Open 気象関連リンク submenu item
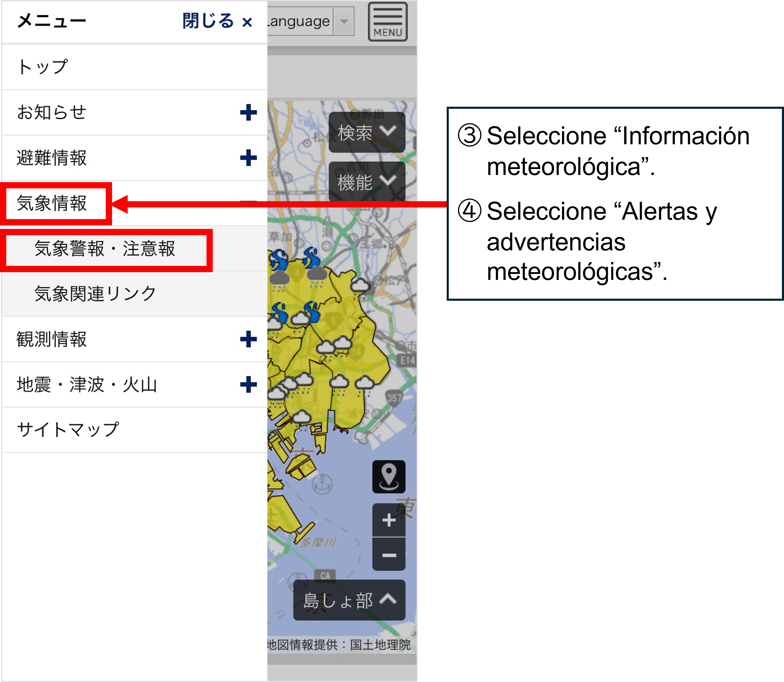 (95, 294)
